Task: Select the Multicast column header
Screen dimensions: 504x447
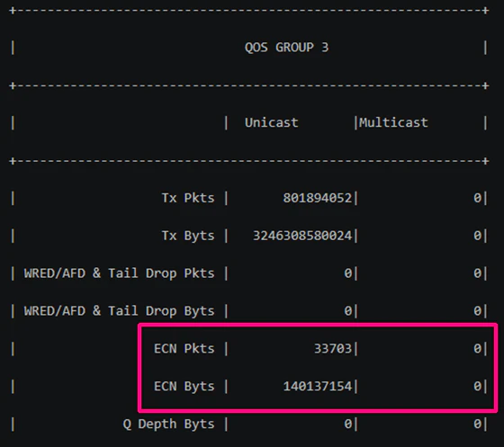Action: click(x=393, y=122)
